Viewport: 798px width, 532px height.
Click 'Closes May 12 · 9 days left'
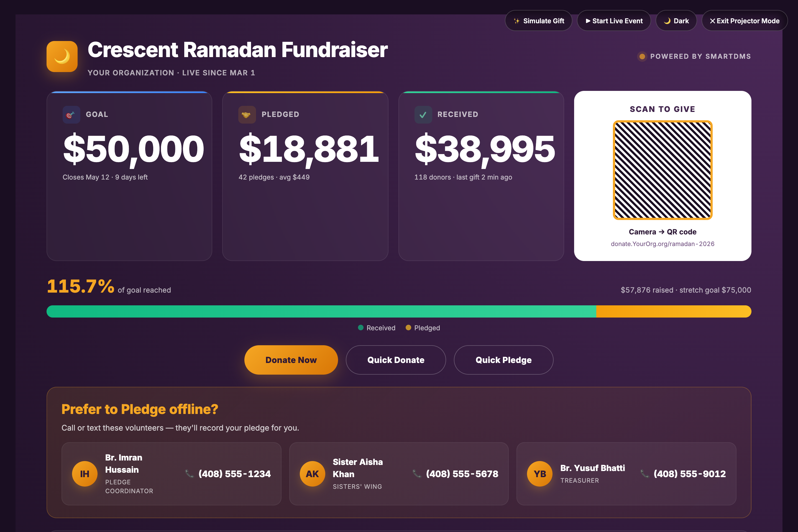pos(105,177)
